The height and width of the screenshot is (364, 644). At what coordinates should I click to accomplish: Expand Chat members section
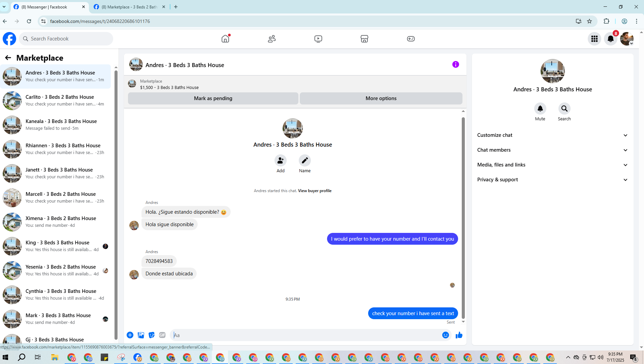click(553, 150)
